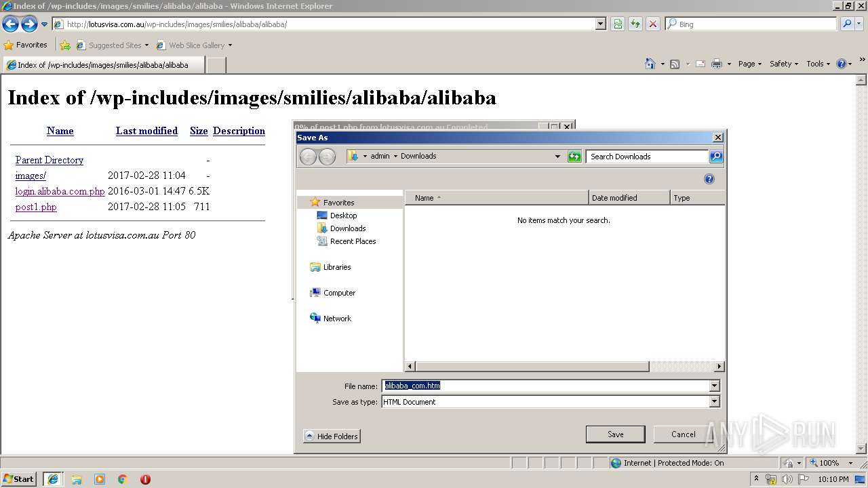The image size is (868, 488).
Task: Click the Add to Favorites Bar icon
Action: pos(65,45)
